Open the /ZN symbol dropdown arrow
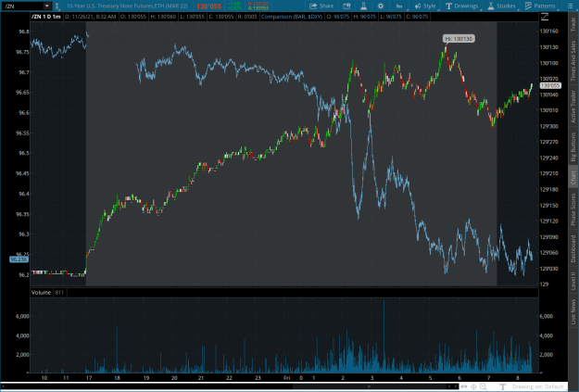579x392 pixels. pos(47,6)
